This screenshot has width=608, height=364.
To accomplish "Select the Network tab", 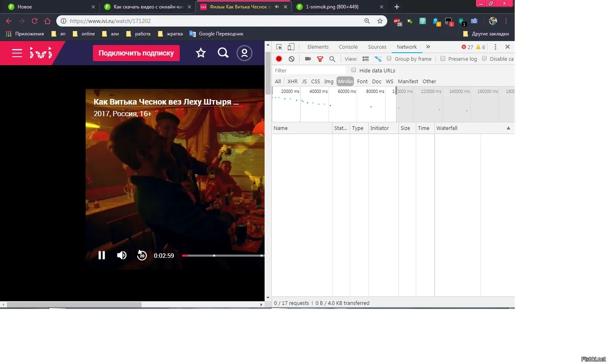I will pyautogui.click(x=407, y=47).
